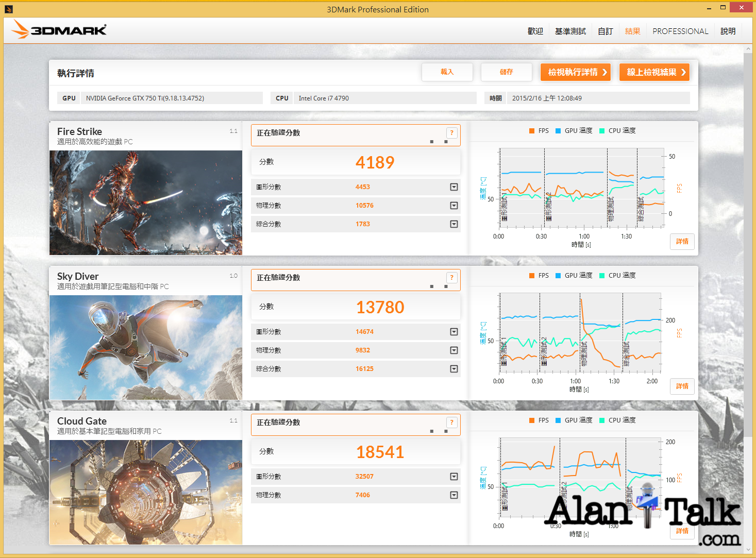756x558 pixels.
Task: Click the Sky Diver combined score 16125
Action: click(364, 369)
